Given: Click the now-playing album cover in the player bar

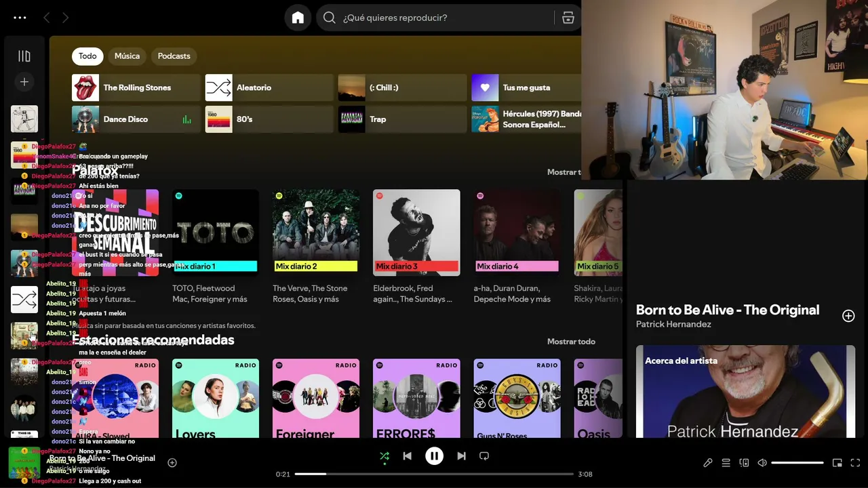Looking at the screenshot, I should [24, 463].
